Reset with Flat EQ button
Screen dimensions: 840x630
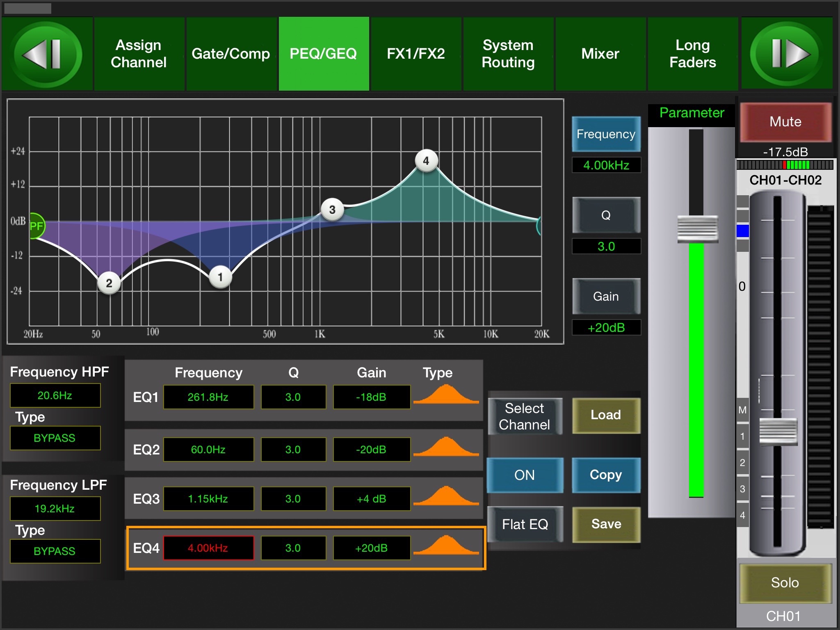click(525, 524)
